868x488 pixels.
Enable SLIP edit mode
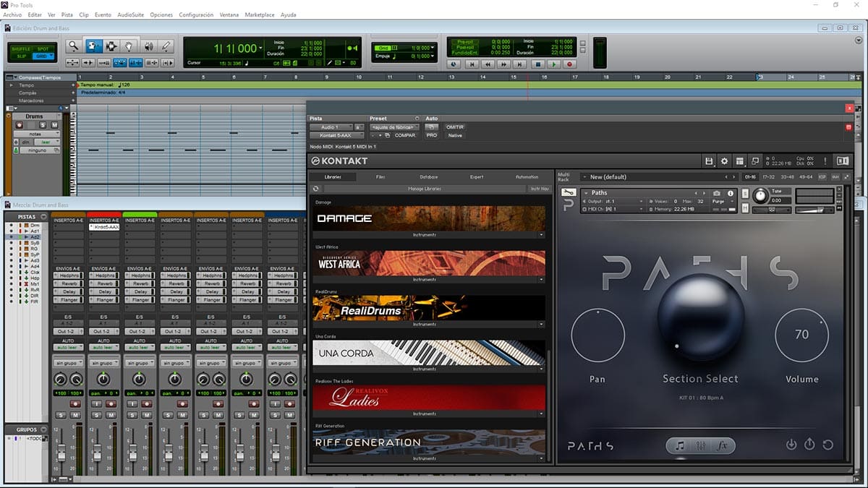(22, 56)
